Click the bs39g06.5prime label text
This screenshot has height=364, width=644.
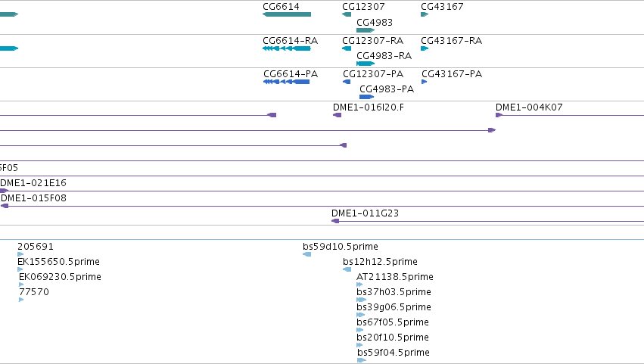pos(394,307)
